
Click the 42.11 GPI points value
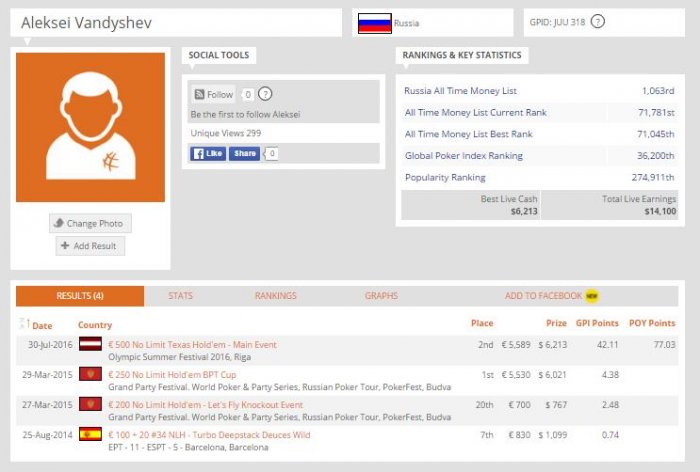click(x=608, y=345)
